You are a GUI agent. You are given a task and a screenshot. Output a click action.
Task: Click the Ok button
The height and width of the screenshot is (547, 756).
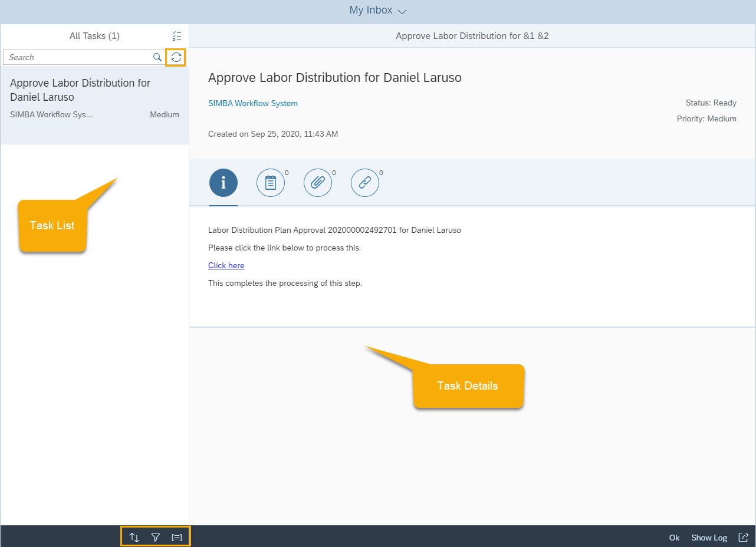674,537
